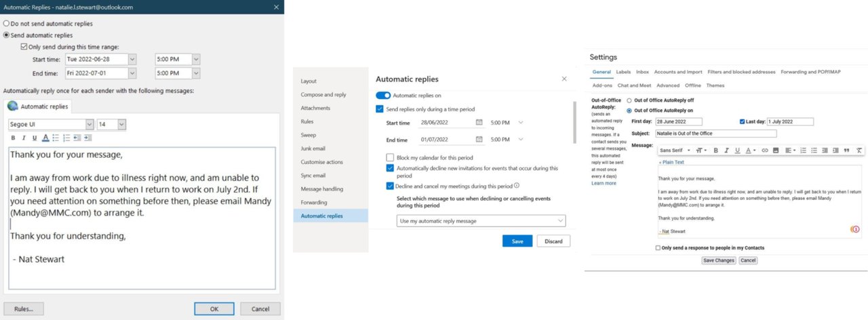Click the Underline icon in desktop Outlook editor
The image size is (868, 320).
click(x=35, y=138)
